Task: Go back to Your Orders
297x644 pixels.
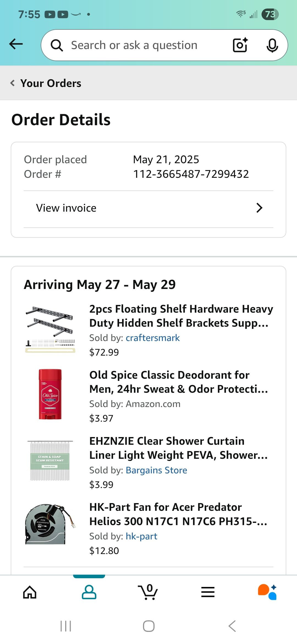Action: (x=46, y=83)
